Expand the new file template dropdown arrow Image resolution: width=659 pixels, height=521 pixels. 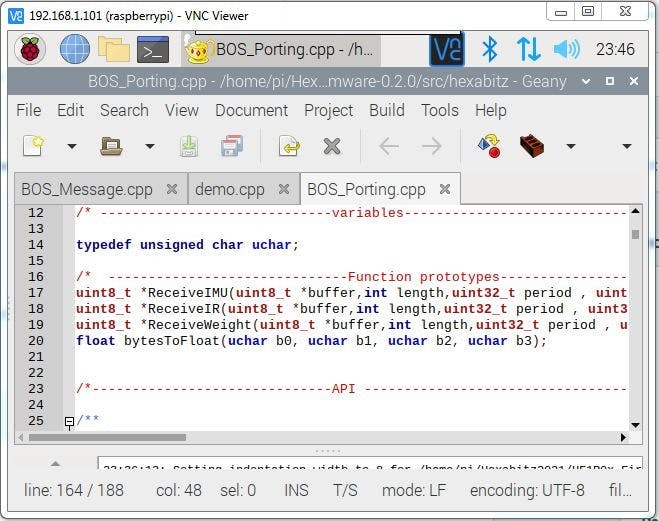click(72, 147)
